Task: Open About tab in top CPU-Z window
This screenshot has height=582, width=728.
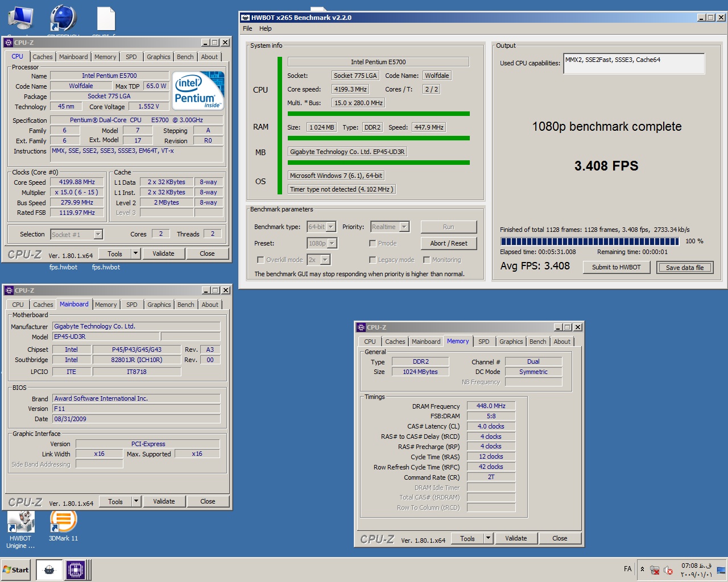Action: [x=209, y=57]
